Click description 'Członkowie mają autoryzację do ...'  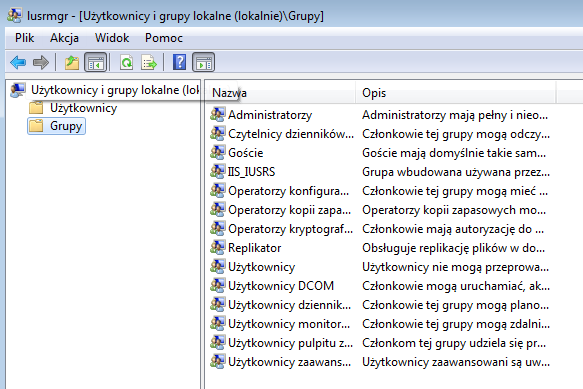tap(453, 229)
